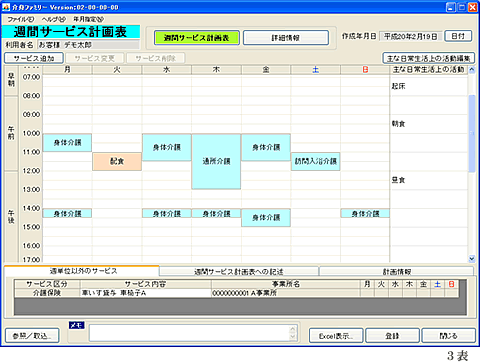Click the red 日 column header
The width and height of the screenshot is (480, 362).
pos(365,70)
